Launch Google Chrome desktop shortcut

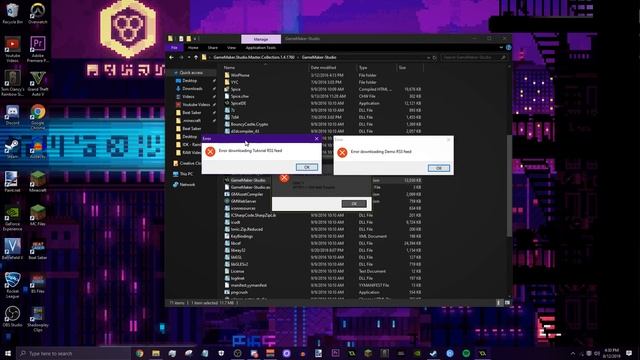pos(38,117)
